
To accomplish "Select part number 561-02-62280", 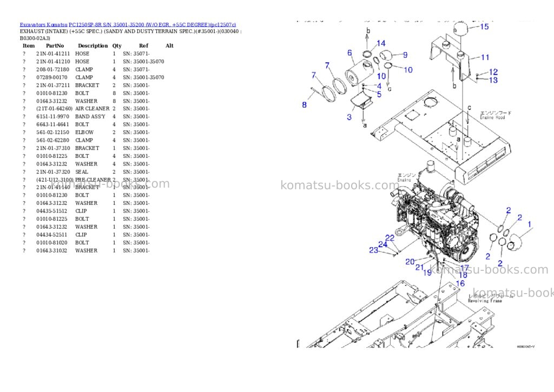I will [52, 140].
